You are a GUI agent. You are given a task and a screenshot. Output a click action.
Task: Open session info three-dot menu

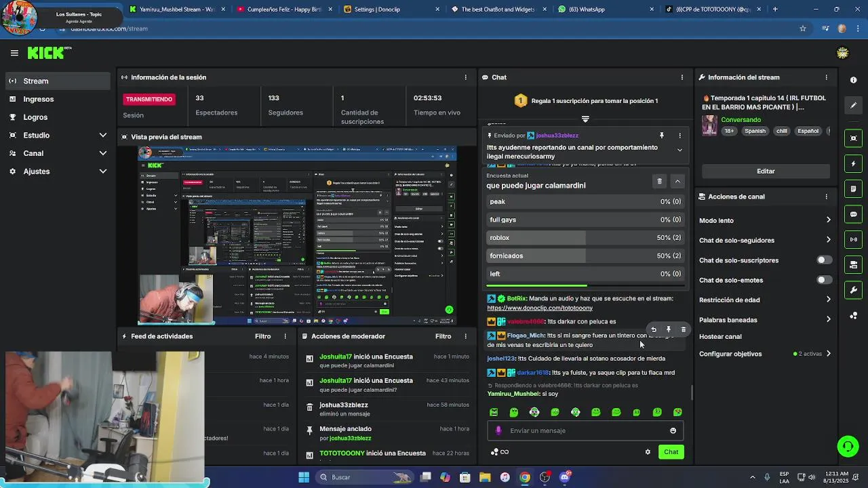point(465,77)
